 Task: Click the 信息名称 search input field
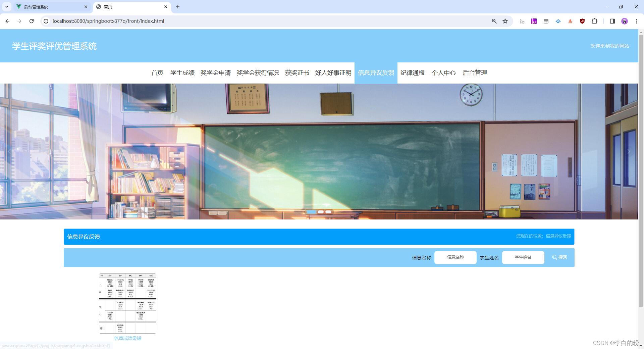[x=455, y=257]
